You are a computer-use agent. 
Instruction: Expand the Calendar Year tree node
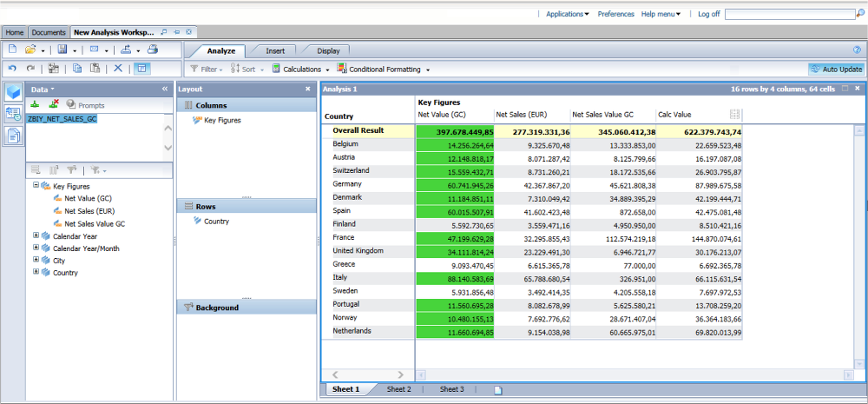(x=36, y=235)
